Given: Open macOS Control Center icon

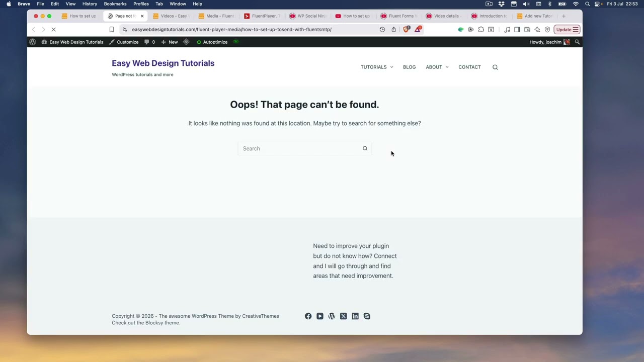Looking at the screenshot, I should coord(598,4).
